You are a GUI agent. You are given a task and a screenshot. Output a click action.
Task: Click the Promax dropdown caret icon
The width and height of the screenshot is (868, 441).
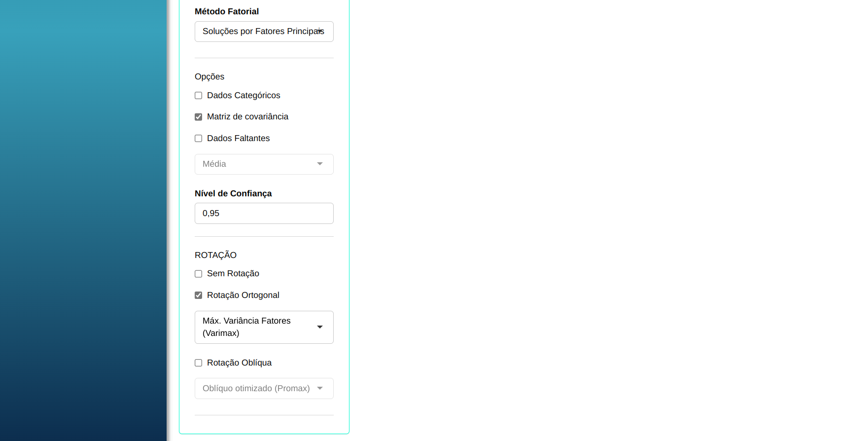pos(320,388)
